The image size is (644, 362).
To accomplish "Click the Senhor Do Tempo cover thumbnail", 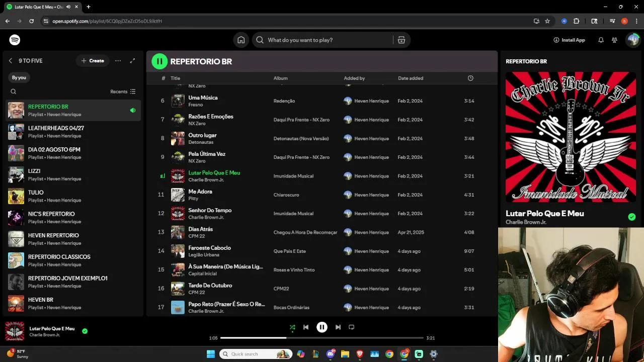I will pos(178,214).
